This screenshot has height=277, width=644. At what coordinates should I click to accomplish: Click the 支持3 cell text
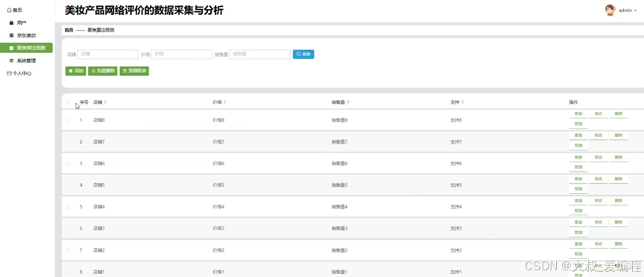point(456,228)
